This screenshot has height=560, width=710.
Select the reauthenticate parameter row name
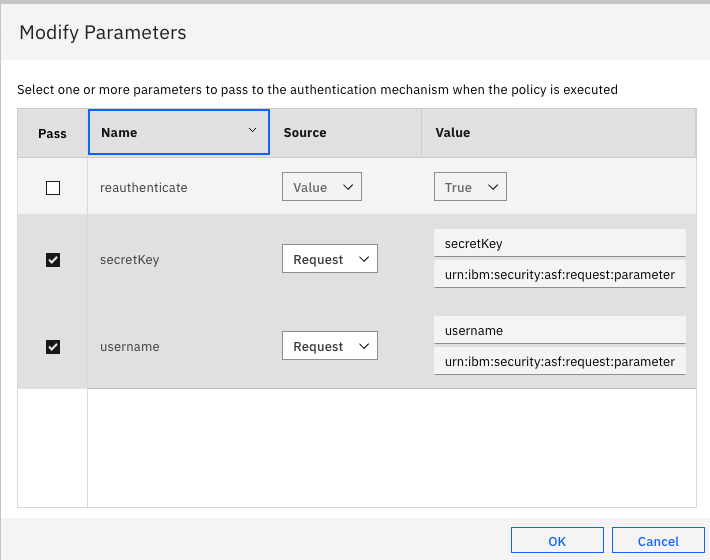click(x=144, y=188)
